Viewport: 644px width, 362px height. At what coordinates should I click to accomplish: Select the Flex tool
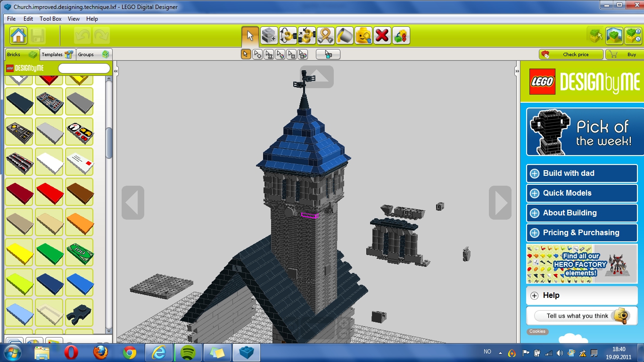coord(326,36)
